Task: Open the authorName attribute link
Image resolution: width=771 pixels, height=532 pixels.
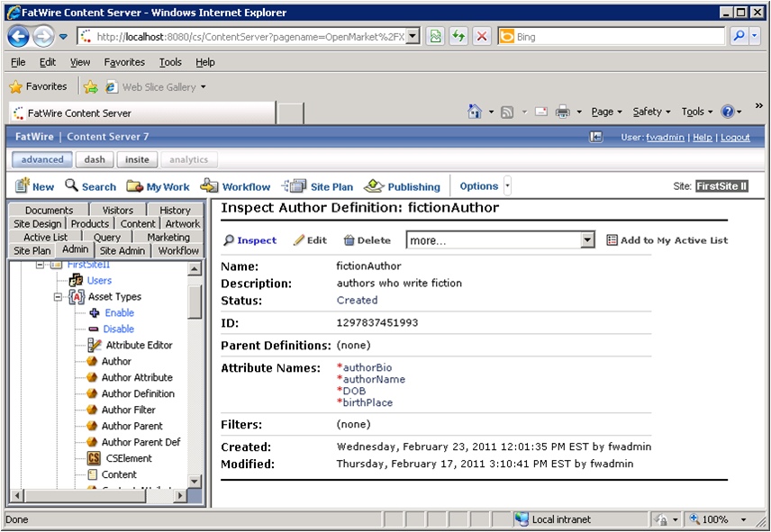Action: [374, 379]
